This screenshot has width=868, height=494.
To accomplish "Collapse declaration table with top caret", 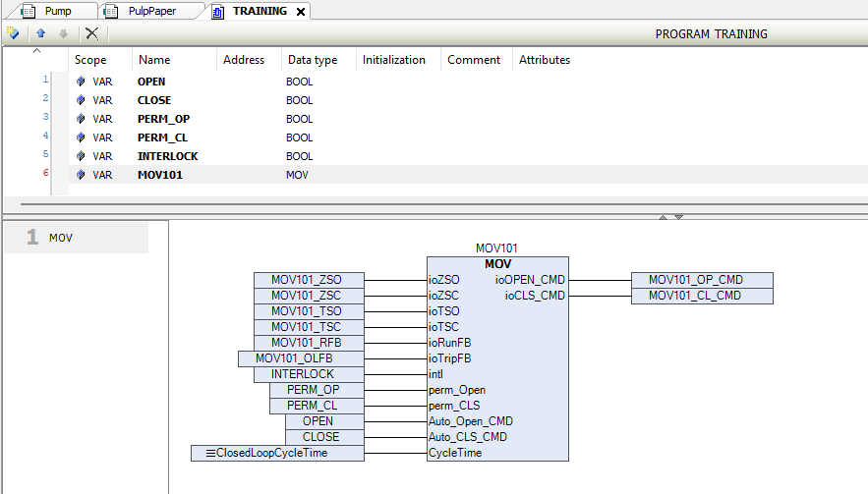I will [x=37, y=51].
